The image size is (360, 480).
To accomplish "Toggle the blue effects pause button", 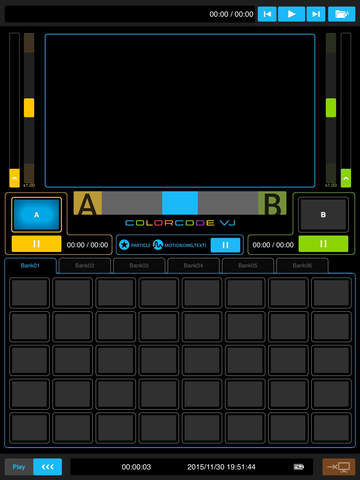I will pyautogui.click(x=225, y=245).
